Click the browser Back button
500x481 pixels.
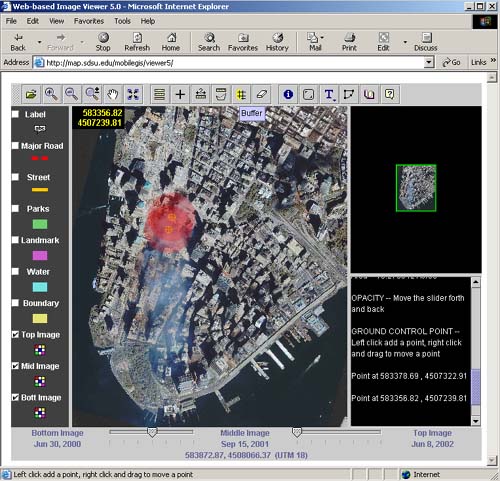(18, 42)
